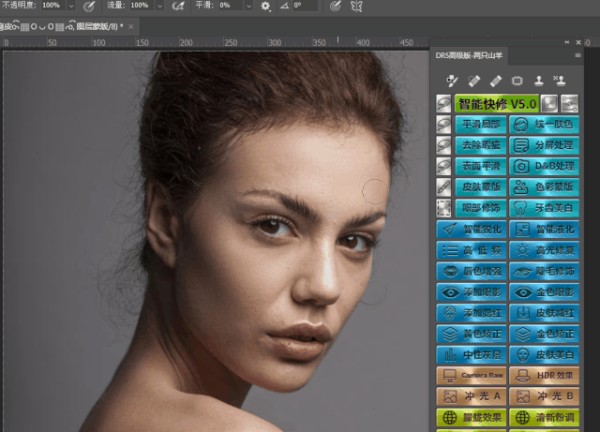Click the 智能锐化 button
The image size is (600, 432).
click(x=471, y=229)
